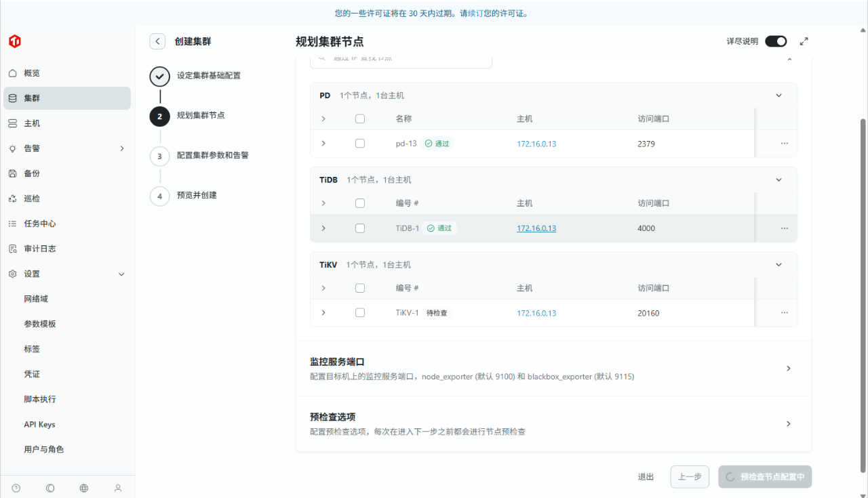Click the 巡检 inspection icon
This screenshot has width=868, height=498.
[x=12, y=199]
